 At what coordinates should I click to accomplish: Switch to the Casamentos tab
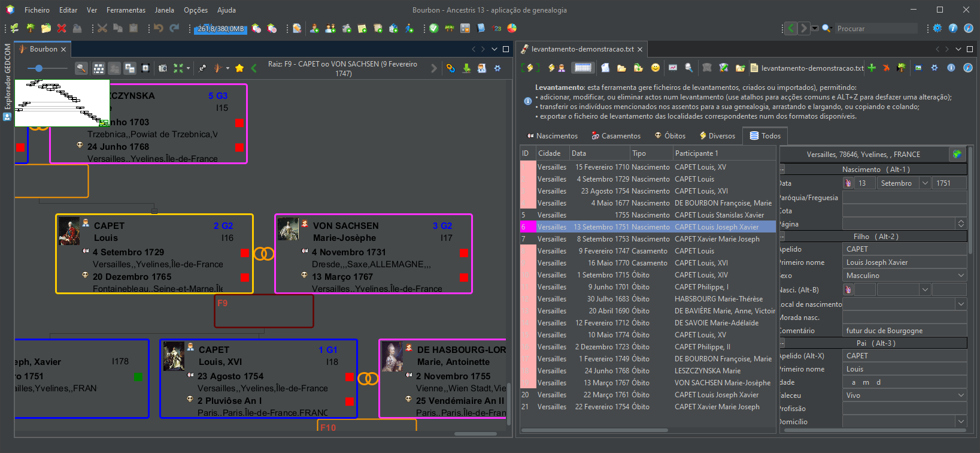(x=615, y=136)
